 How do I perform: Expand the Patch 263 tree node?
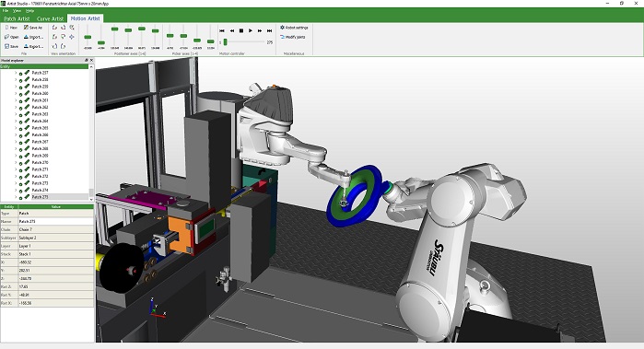(16, 114)
